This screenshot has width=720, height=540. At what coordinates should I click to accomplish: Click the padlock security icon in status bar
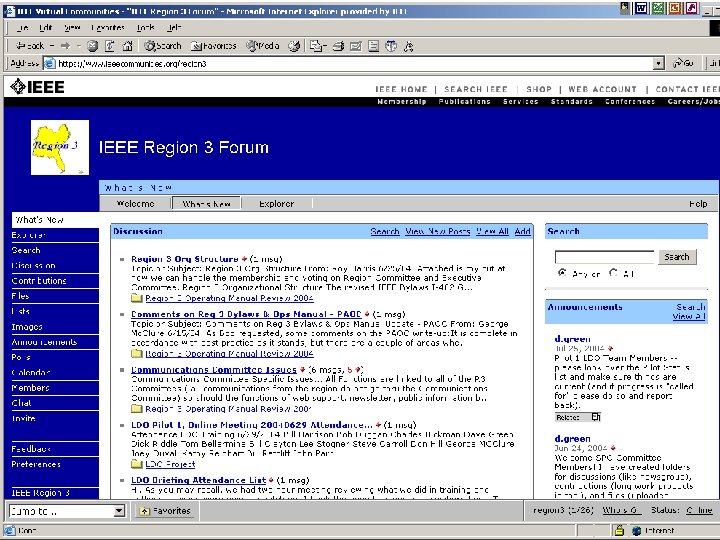(619, 530)
